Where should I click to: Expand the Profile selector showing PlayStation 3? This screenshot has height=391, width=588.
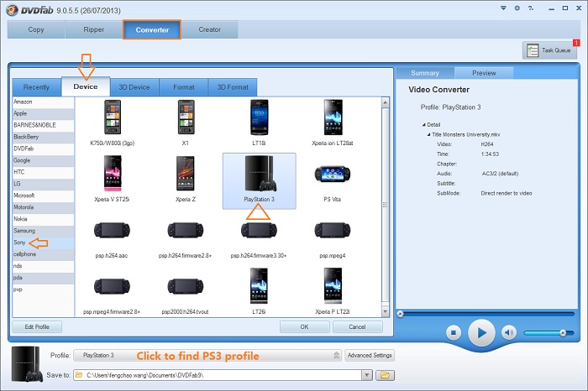pos(207,355)
